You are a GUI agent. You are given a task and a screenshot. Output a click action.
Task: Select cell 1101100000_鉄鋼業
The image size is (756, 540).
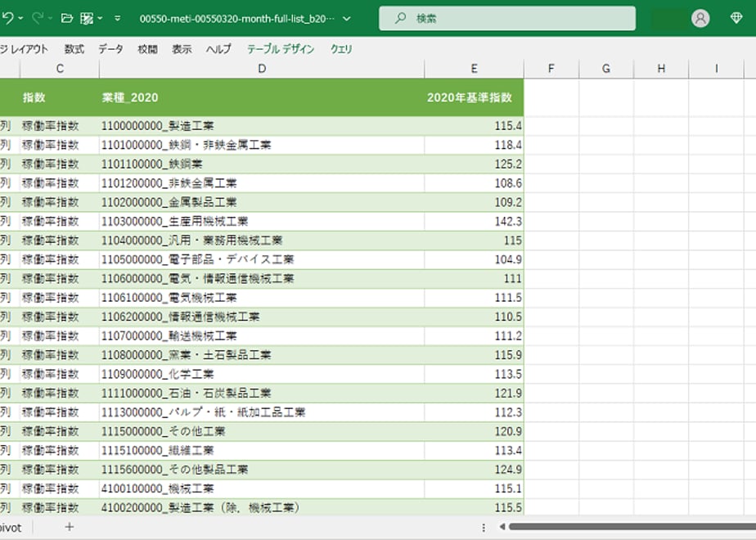262,164
